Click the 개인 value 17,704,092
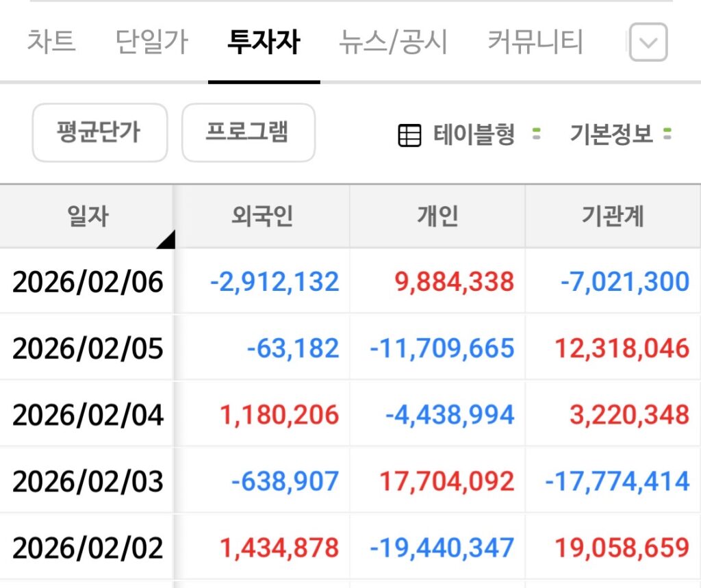 tap(446, 481)
